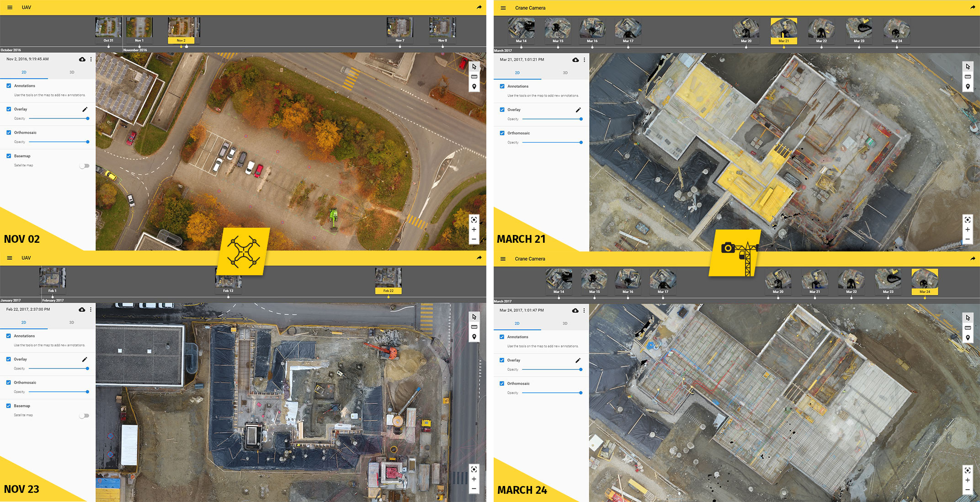Select Nov 7 capture thumbnail in timeline
The width and height of the screenshot is (980, 502).
[399, 28]
